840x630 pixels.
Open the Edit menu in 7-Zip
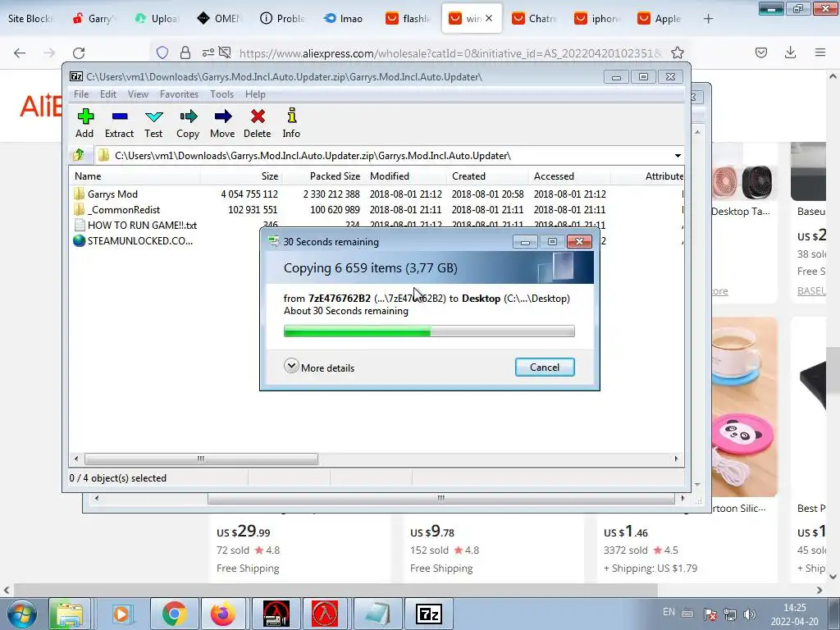click(x=107, y=94)
